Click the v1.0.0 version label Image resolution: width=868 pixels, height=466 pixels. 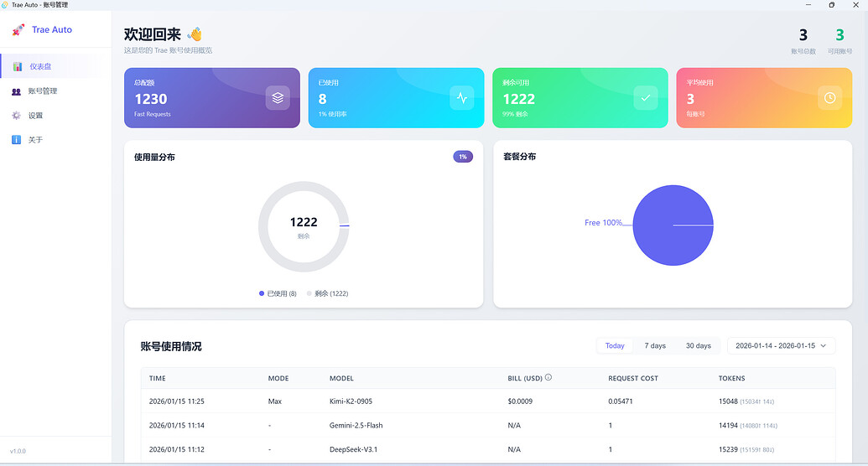pyautogui.click(x=18, y=451)
